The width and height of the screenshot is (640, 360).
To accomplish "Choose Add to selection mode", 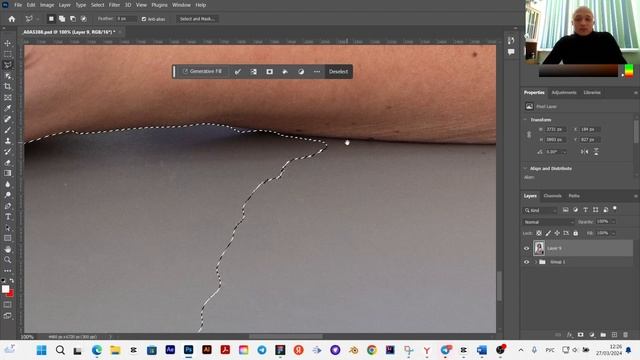I will [x=62, y=19].
